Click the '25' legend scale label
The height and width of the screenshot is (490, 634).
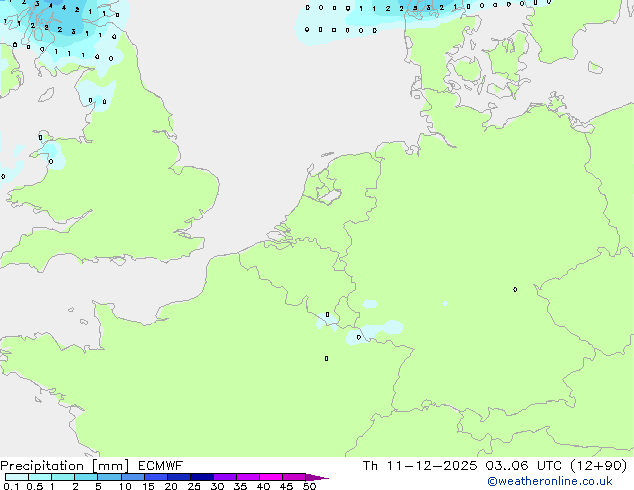pos(194,486)
